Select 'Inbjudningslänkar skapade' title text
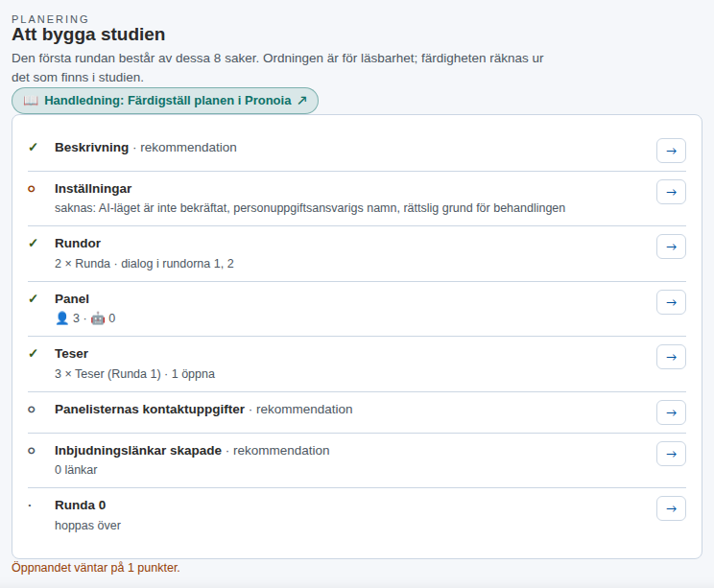Viewport: 714px width, 588px height. coord(138,451)
